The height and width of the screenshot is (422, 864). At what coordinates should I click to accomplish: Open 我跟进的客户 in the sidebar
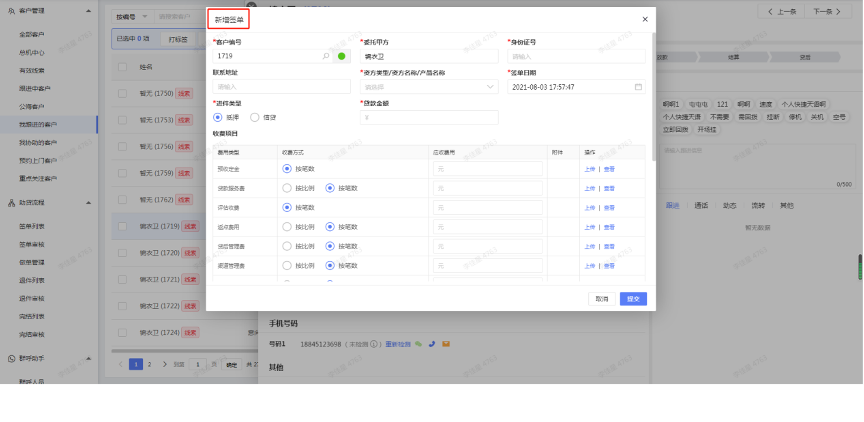(x=38, y=125)
